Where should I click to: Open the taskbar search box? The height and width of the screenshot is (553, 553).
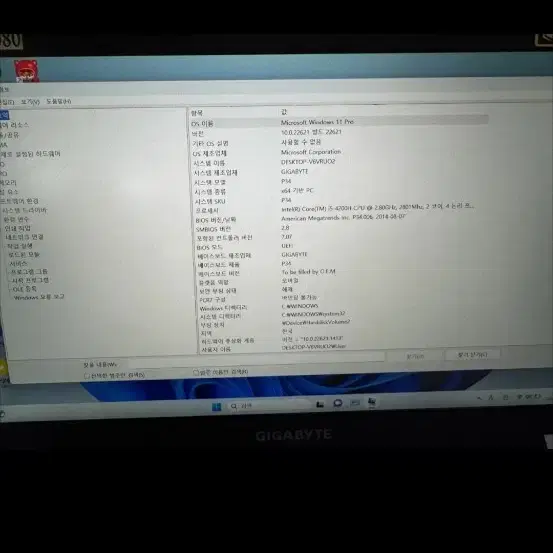(269, 406)
